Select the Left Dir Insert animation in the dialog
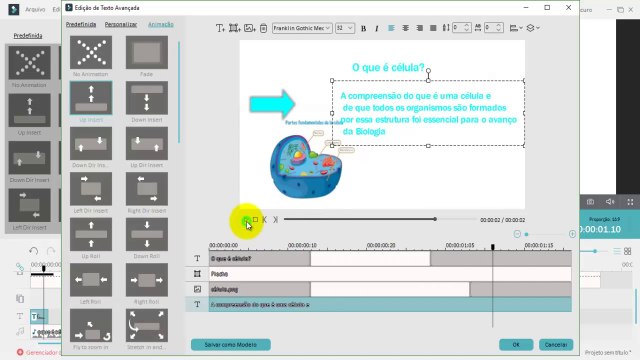640x360 pixels. tap(91, 189)
